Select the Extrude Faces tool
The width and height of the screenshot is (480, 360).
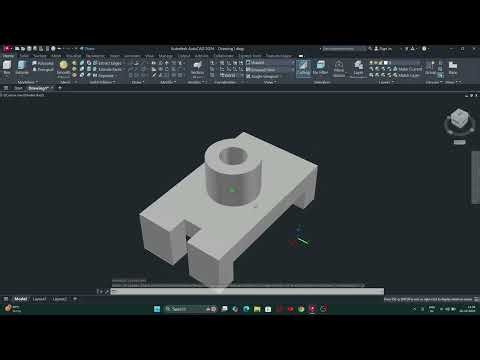click(107, 69)
